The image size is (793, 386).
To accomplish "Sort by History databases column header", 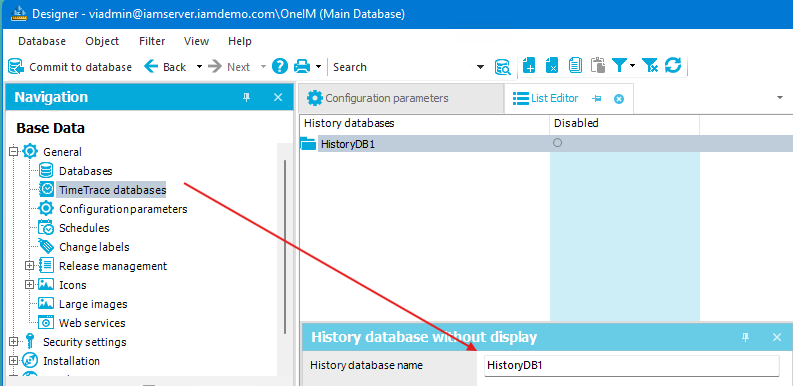I will [424, 123].
